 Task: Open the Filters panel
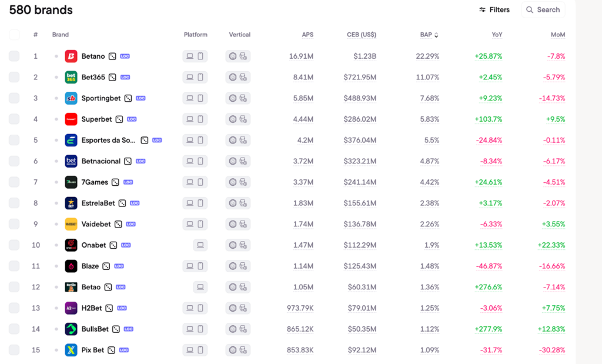[x=494, y=10]
